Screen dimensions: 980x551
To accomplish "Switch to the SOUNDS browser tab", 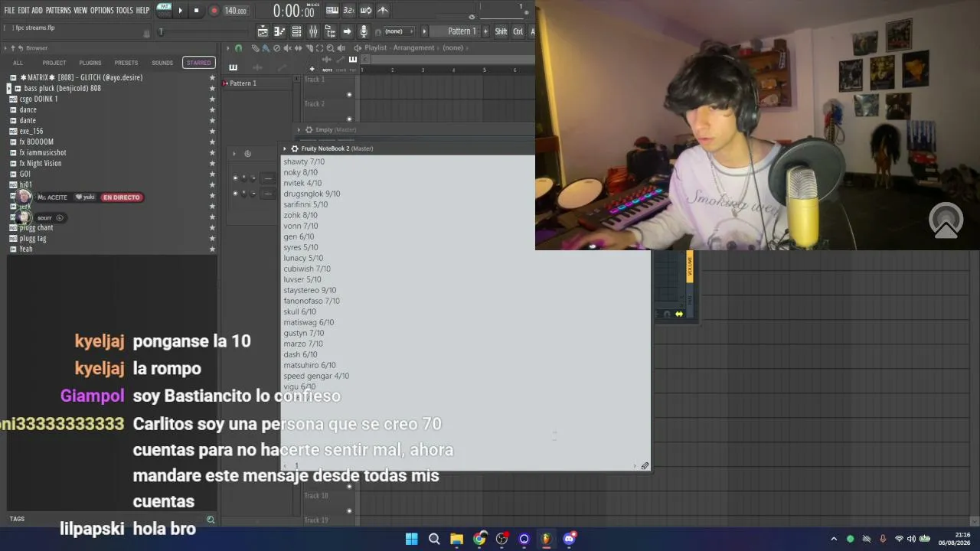I will pyautogui.click(x=162, y=63).
